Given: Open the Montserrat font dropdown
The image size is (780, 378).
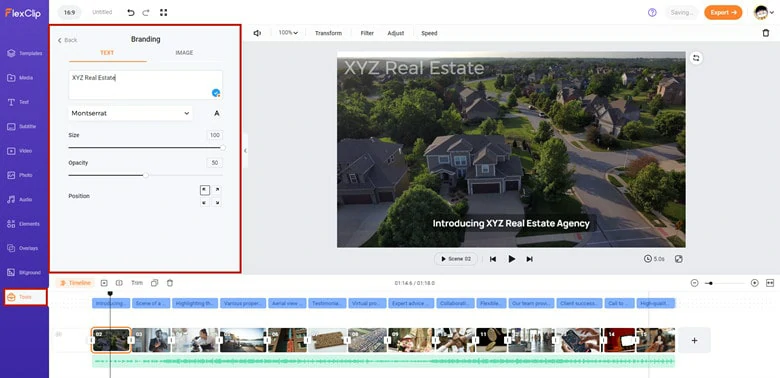Looking at the screenshot, I should click(130, 113).
